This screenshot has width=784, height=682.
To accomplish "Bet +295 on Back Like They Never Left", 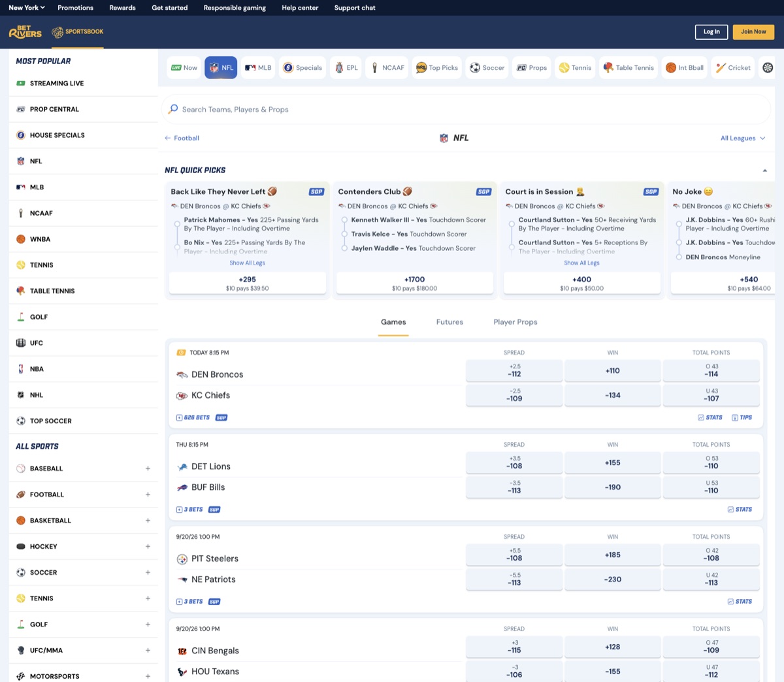I will click(x=247, y=283).
